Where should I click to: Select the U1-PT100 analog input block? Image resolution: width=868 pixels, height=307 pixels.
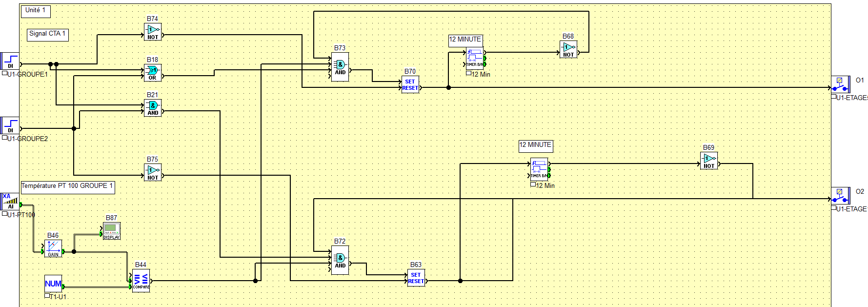pyautogui.click(x=10, y=201)
